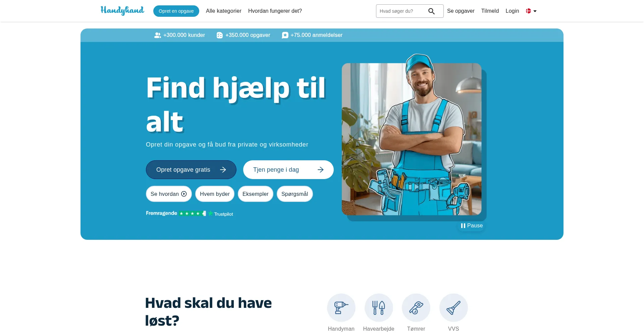Screen dimensions: 644x333
Task: Open the Danish flag language dropdown
Action: coord(531,11)
